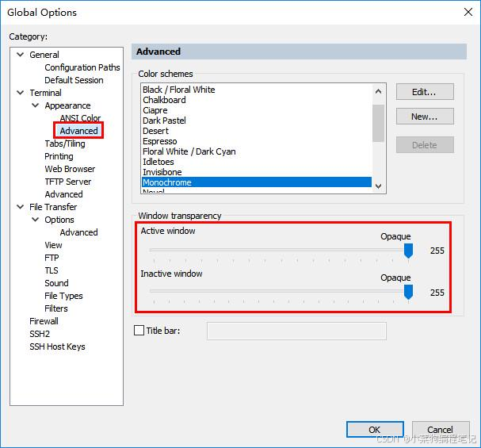Collapse the General category chevron
This screenshot has height=448, width=481.
coord(21,55)
